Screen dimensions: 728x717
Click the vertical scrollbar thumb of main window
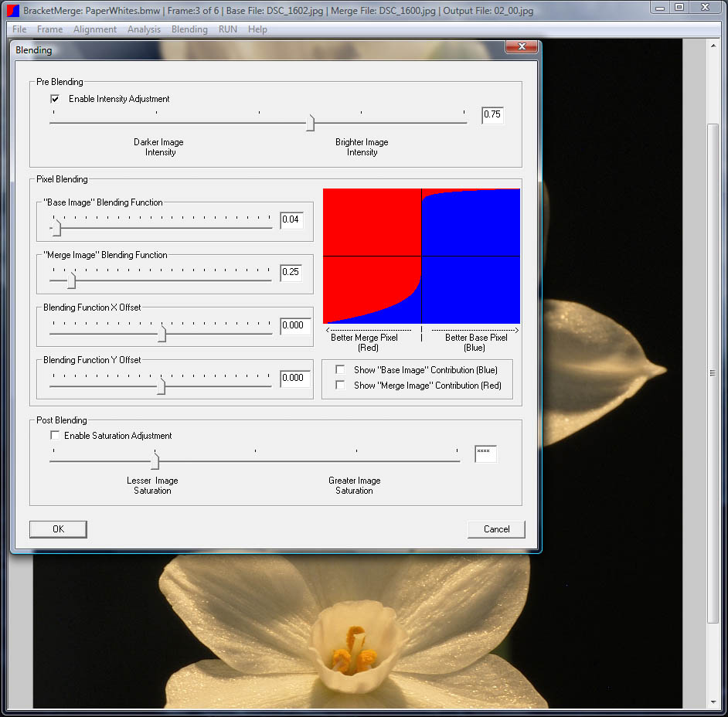tap(713, 373)
